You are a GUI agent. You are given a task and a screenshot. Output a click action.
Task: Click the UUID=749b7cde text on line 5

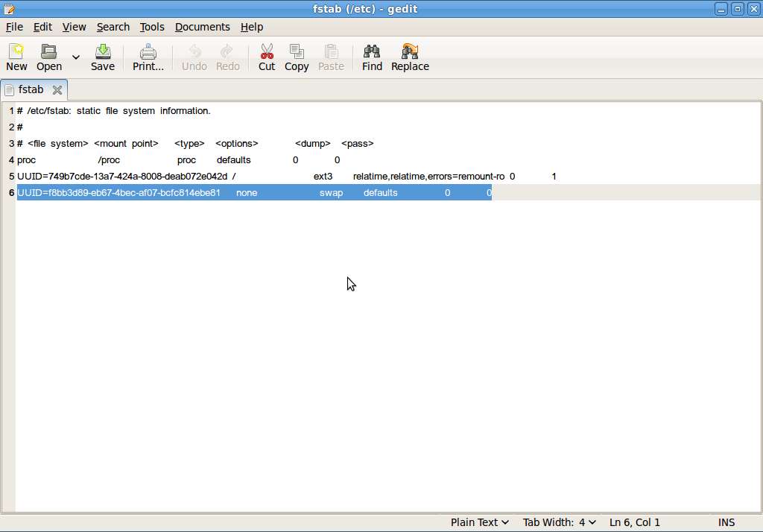[122, 176]
